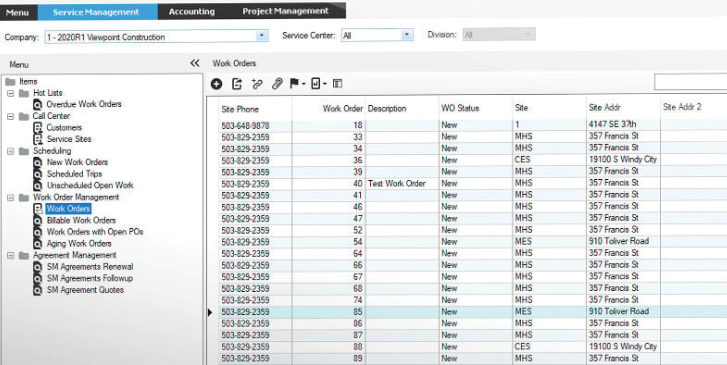
Task: Click the black flag toolbar icon
Action: 294,84
